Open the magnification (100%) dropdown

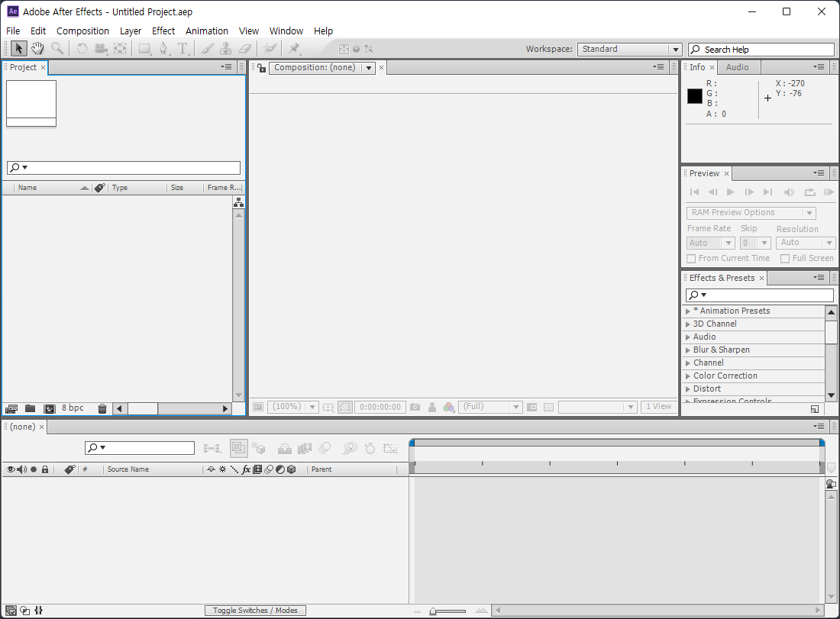point(293,407)
